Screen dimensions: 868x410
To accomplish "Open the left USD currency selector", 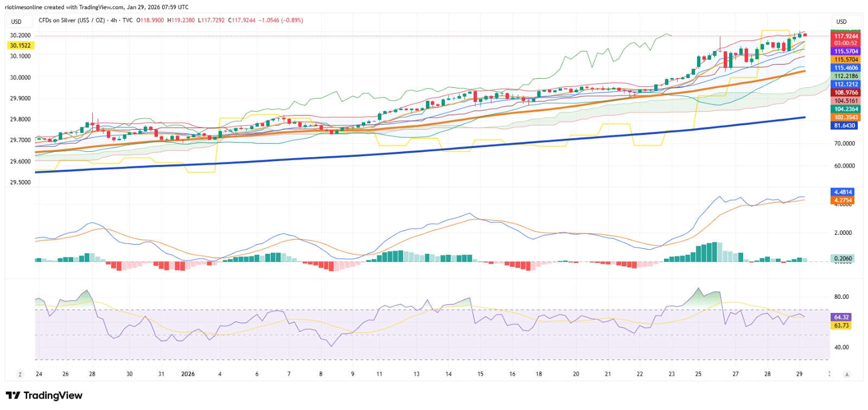I will 17,22.
